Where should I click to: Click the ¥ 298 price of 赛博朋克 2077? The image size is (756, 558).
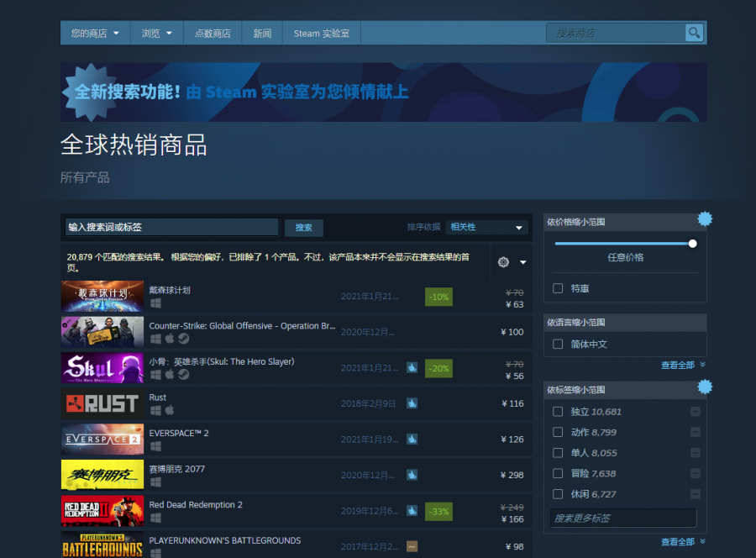click(x=512, y=475)
